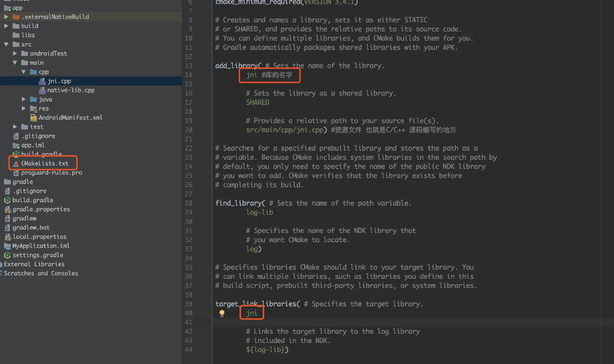Select "External Libraries" in project tree
614x364 pixels.
[34, 264]
